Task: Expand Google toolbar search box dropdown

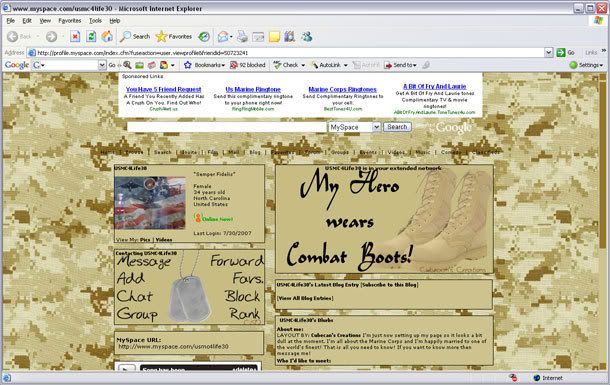Action: tap(102, 65)
